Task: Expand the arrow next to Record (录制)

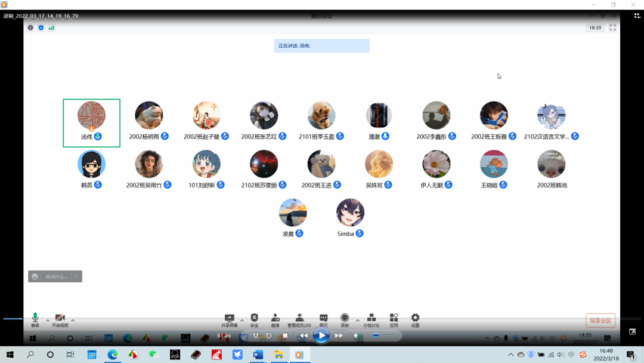Action: coord(357,320)
